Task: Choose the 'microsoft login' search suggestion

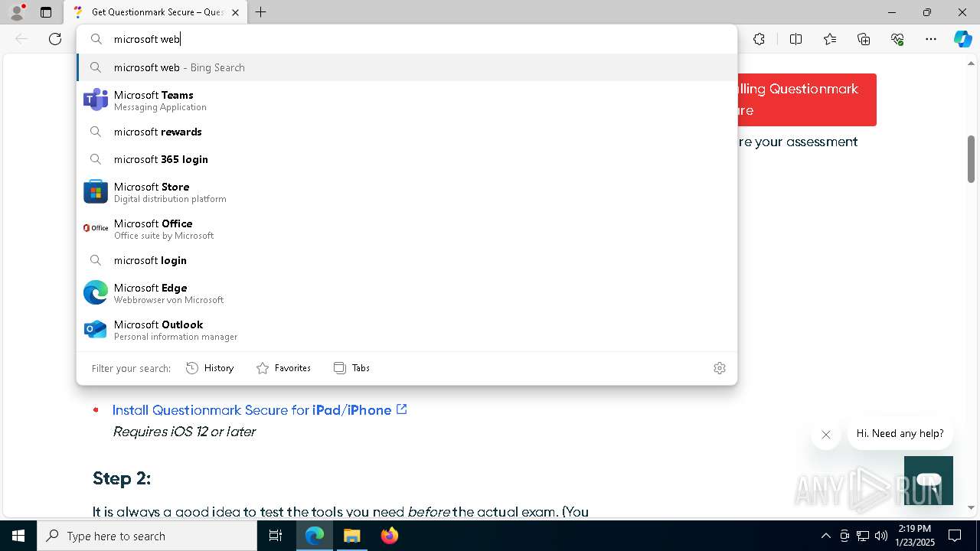Action: coord(407,260)
